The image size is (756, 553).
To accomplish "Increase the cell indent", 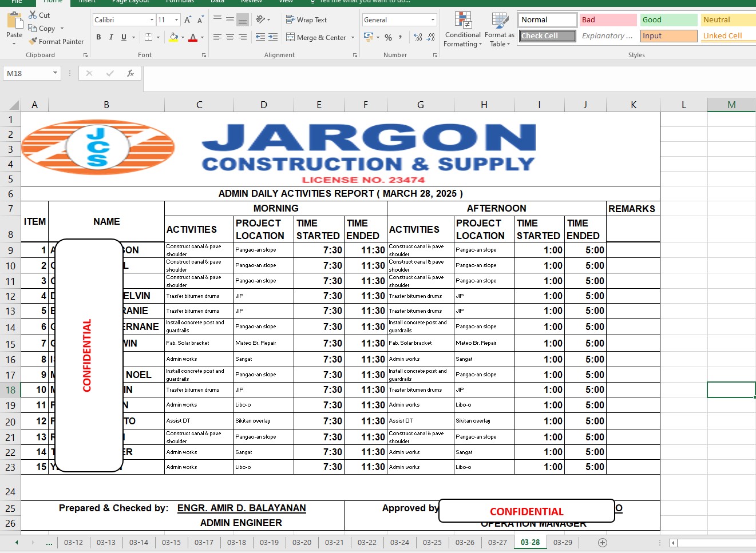I will coord(273,37).
